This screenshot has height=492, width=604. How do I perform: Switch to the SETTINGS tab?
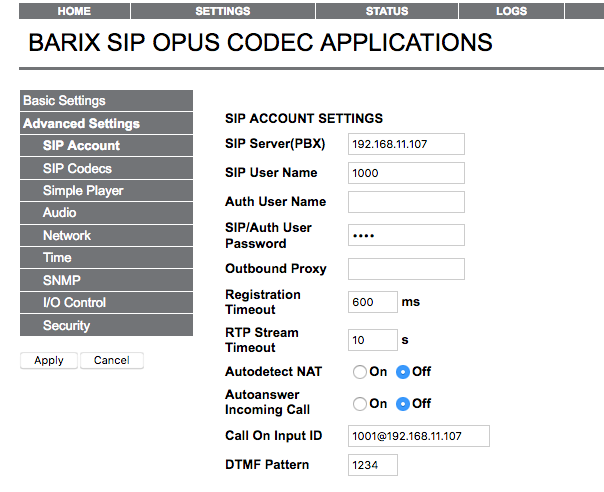pos(222,11)
